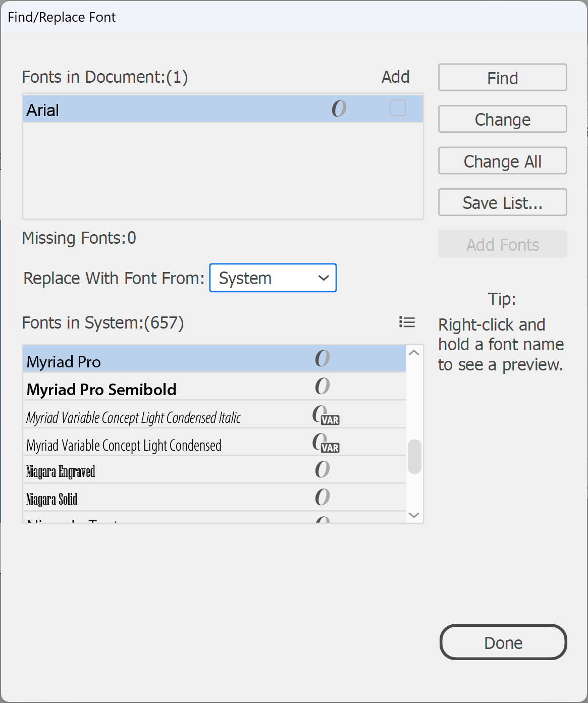Select Myriad Pro in system fonts
Image resolution: width=588 pixels, height=703 pixels.
pyautogui.click(x=215, y=359)
